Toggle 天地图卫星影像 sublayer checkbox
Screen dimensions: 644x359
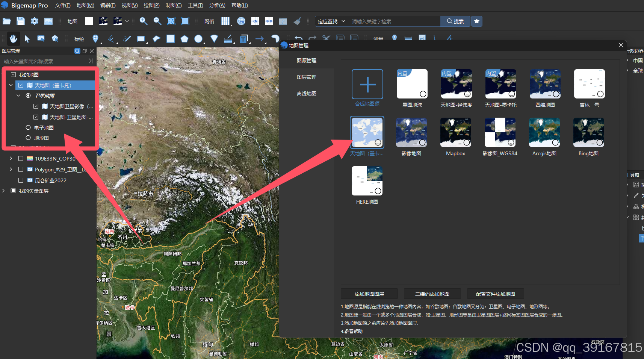(x=36, y=106)
